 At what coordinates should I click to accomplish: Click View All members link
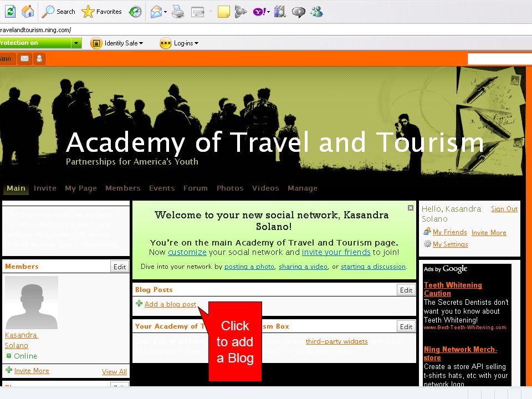pos(114,372)
